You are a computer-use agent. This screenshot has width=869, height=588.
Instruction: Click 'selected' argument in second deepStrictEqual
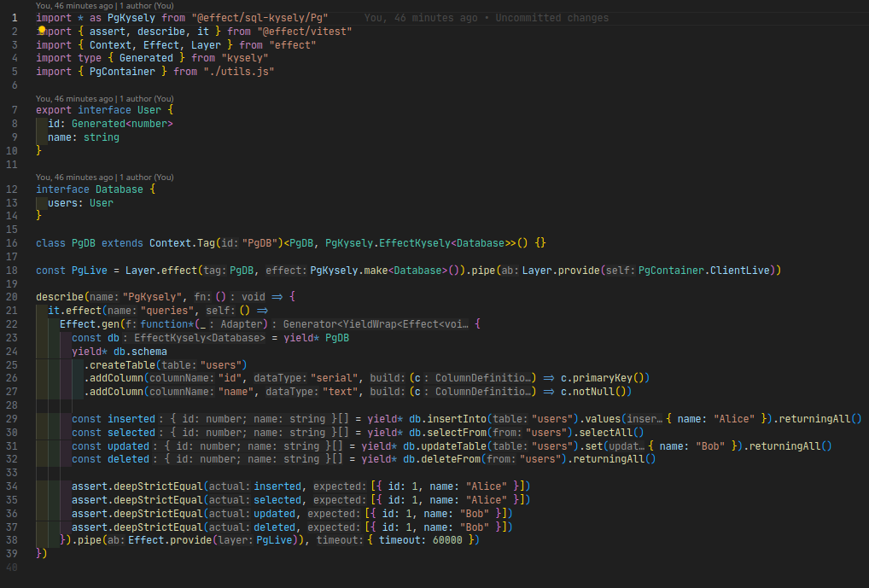coord(277,500)
